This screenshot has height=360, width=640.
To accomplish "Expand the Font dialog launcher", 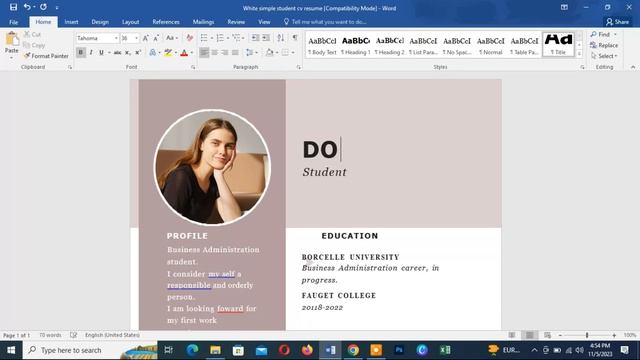I will (193, 67).
